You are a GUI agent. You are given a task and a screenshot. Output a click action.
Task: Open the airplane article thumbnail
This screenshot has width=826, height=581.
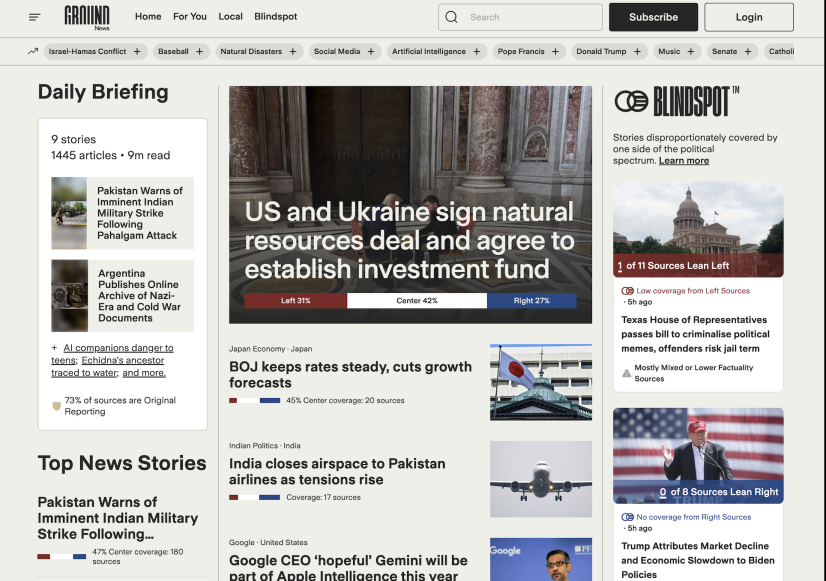pos(541,479)
